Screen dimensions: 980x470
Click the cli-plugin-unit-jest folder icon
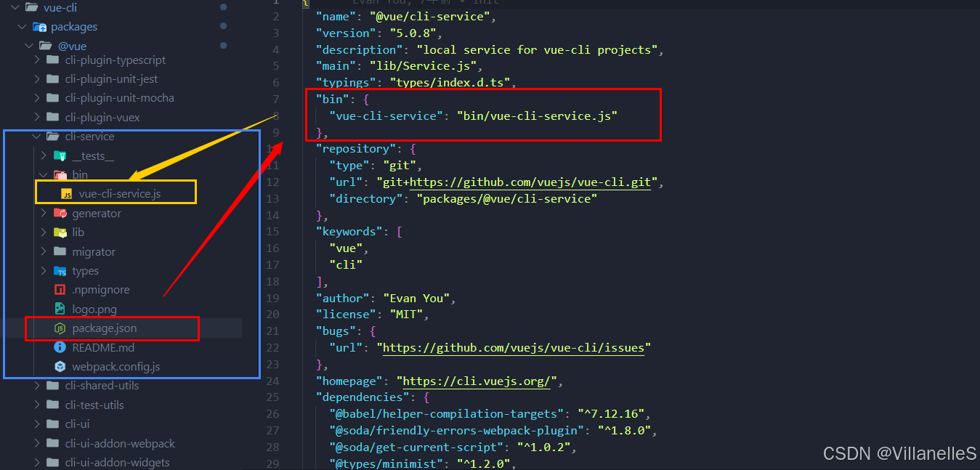click(52, 79)
